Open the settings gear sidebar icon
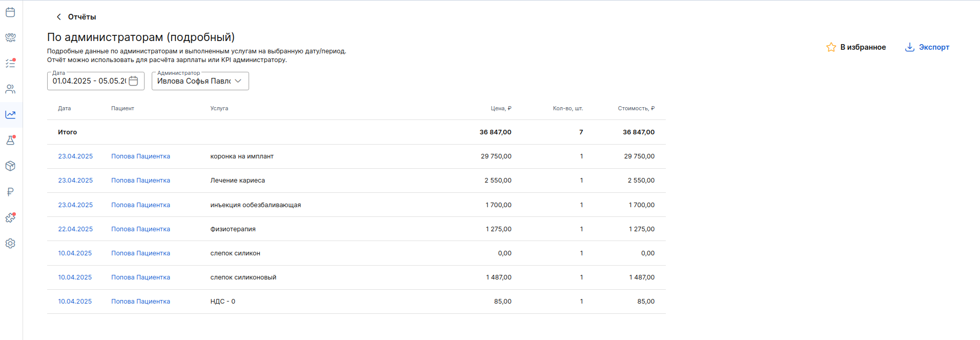The width and height of the screenshot is (980, 340). pos(10,243)
